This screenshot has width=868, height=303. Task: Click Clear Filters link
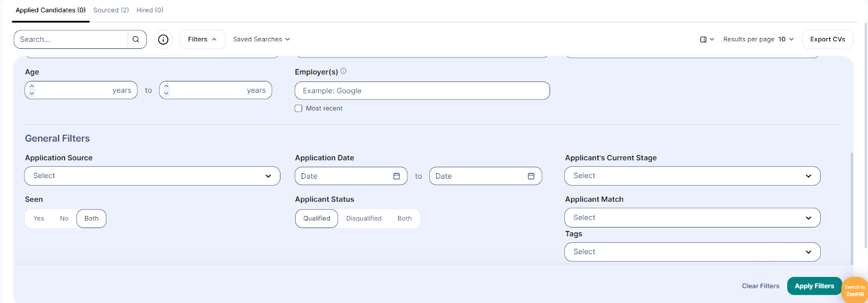click(761, 286)
